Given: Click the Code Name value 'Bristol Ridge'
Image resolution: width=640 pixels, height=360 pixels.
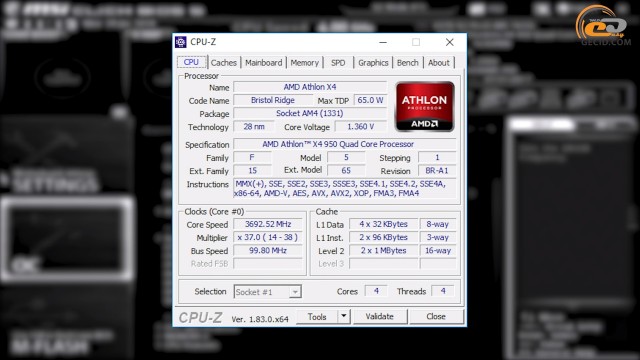Looking at the screenshot, I should click(273, 100).
